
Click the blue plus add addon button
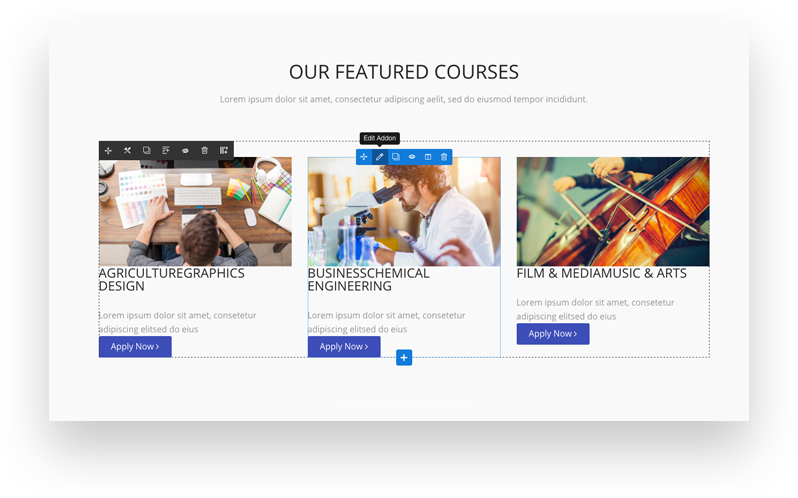(404, 358)
